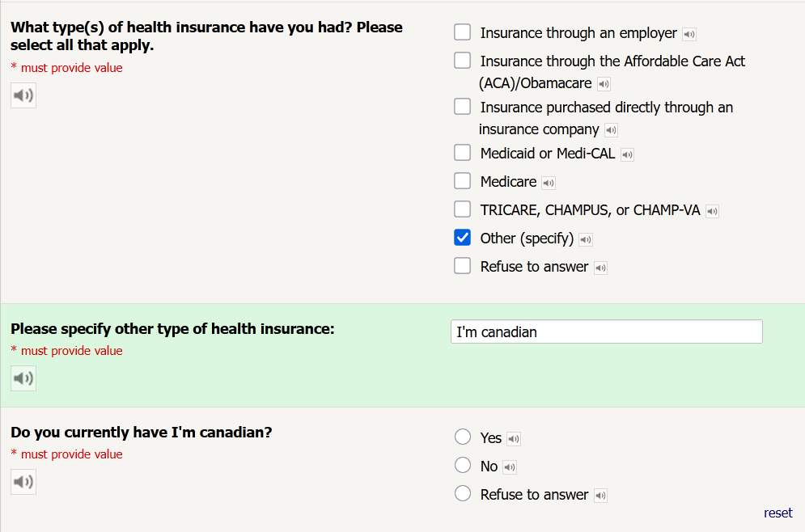Click the 'I'm canadian' text field
Image resolution: width=805 pixels, height=532 pixels.
coord(606,332)
